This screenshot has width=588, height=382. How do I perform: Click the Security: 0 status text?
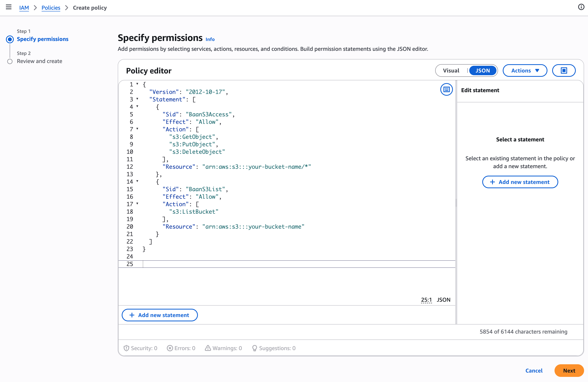pyautogui.click(x=144, y=348)
